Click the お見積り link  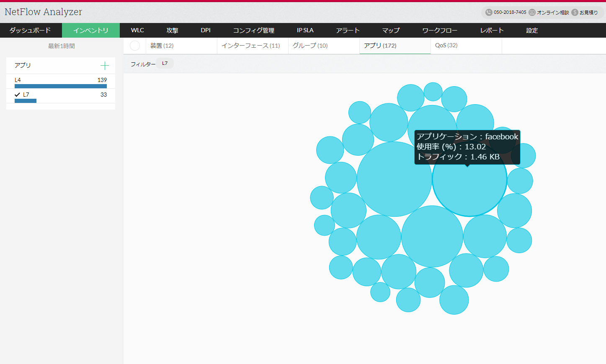(588, 13)
